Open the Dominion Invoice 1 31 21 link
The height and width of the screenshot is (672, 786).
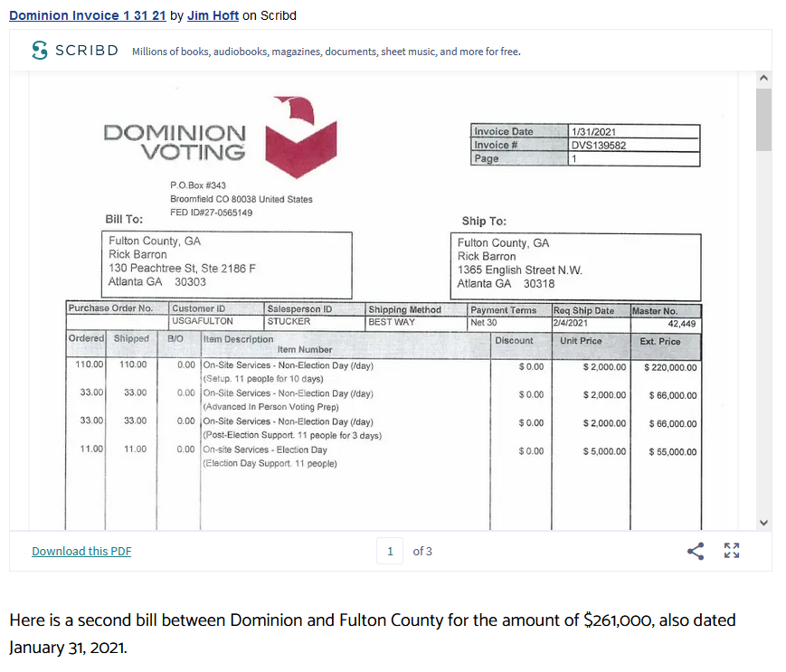(87, 15)
